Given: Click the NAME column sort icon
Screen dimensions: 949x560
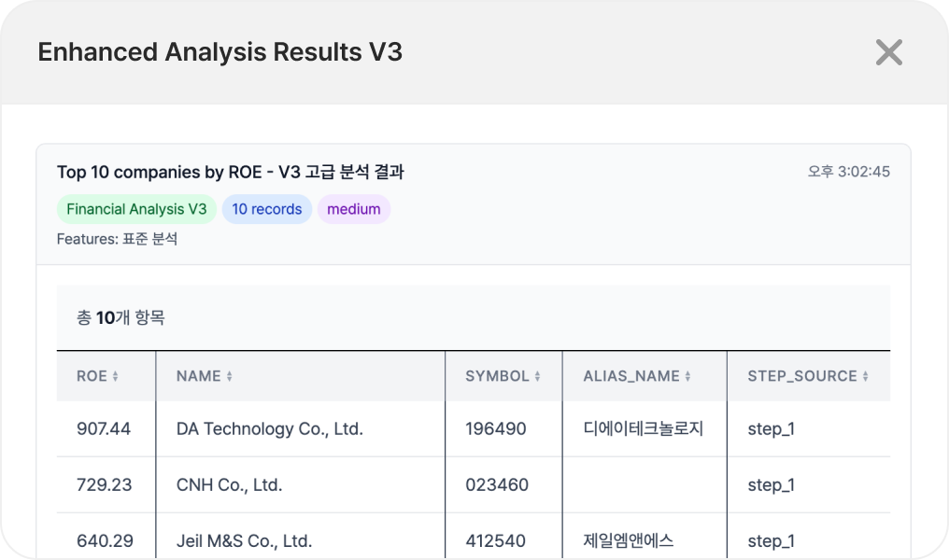Looking at the screenshot, I should tap(230, 377).
